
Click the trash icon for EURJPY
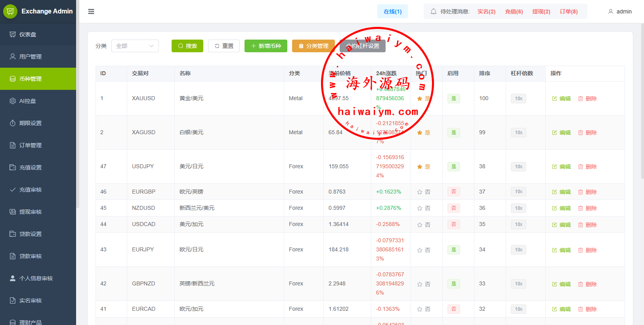(581, 250)
